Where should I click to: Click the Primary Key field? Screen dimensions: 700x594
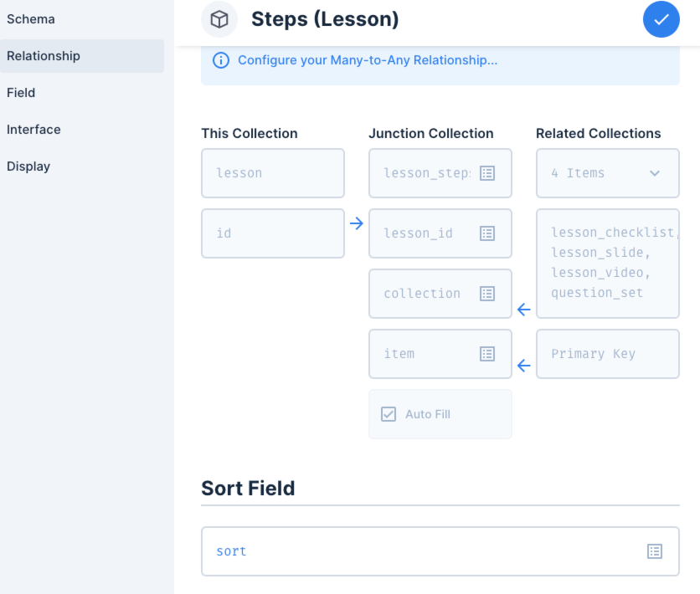pos(608,354)
